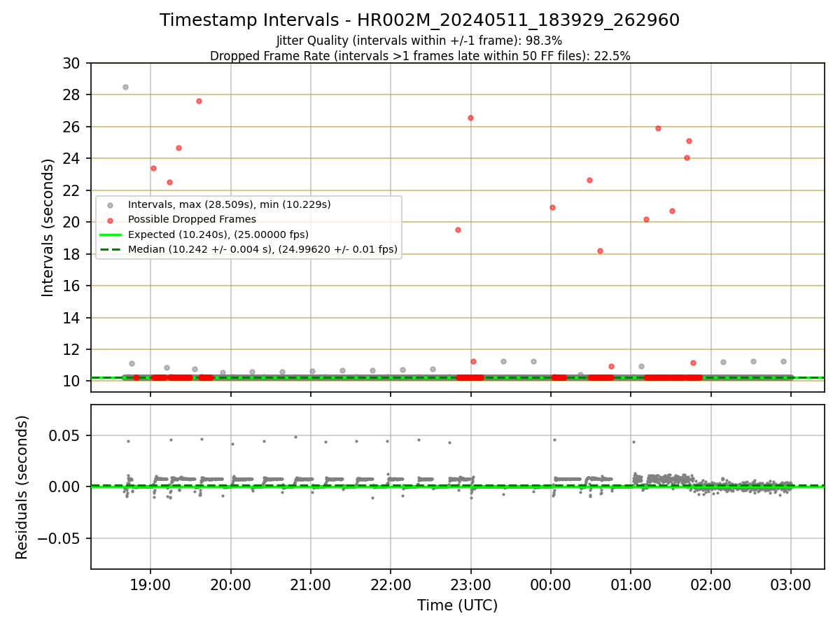Click the '24' tick on the intervals axis

tap(71, 158)
